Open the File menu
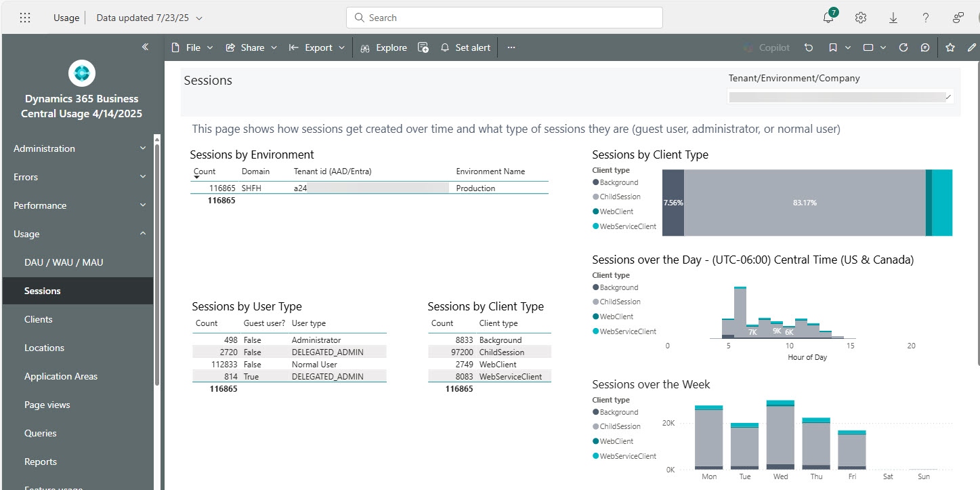 pos(192,47)
